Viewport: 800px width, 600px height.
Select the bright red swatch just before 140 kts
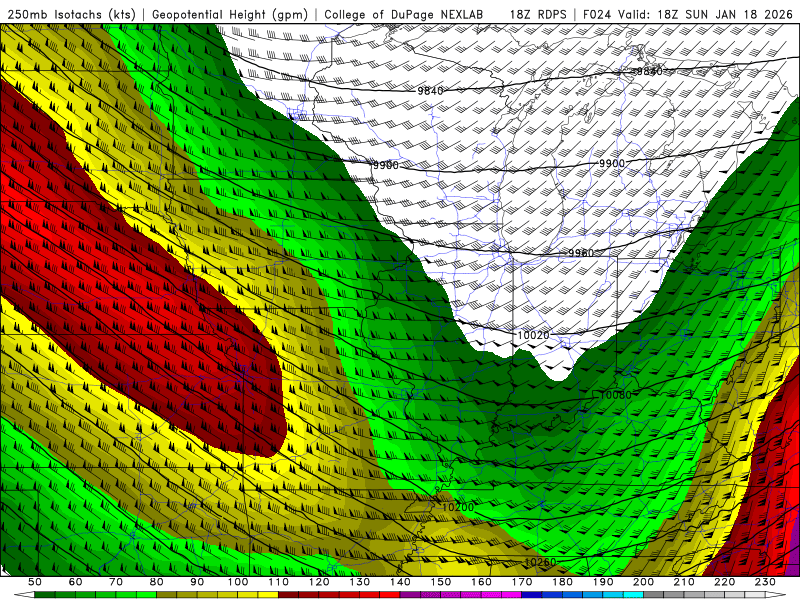click(x=390, y=595)
